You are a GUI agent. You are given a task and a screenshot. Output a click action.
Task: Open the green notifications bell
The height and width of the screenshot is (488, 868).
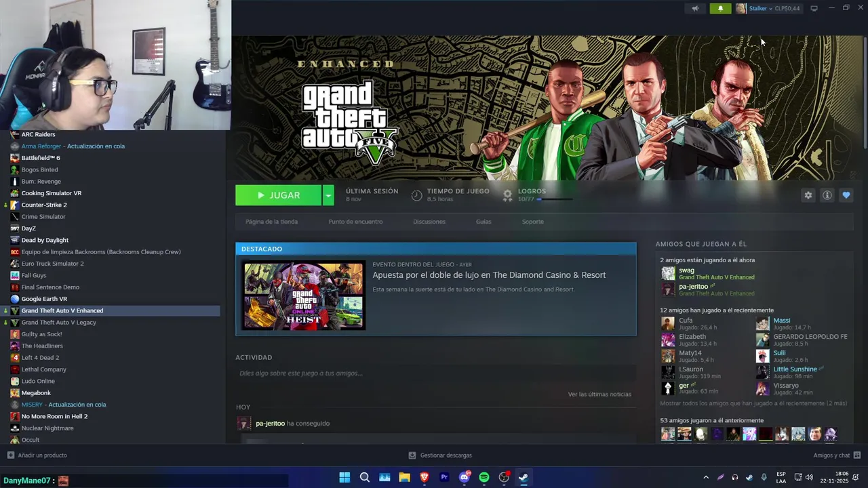pyautogui.click(x=720, y=8)
